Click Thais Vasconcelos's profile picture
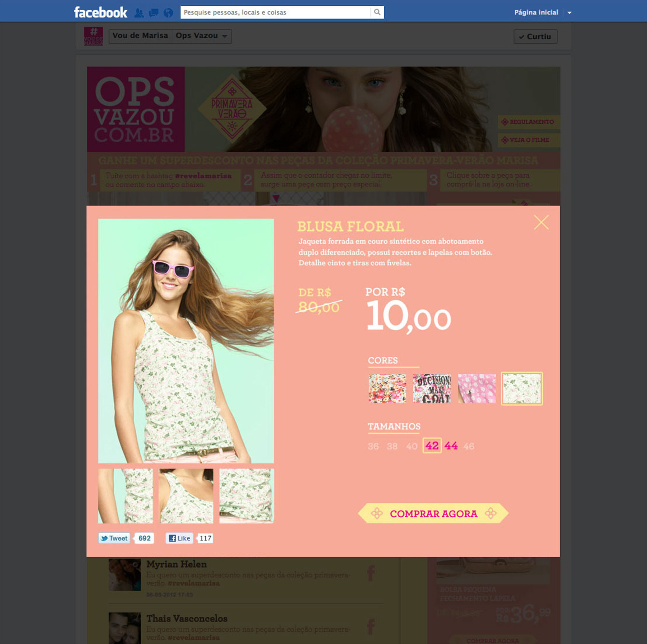647x644 pixels. 124,628
